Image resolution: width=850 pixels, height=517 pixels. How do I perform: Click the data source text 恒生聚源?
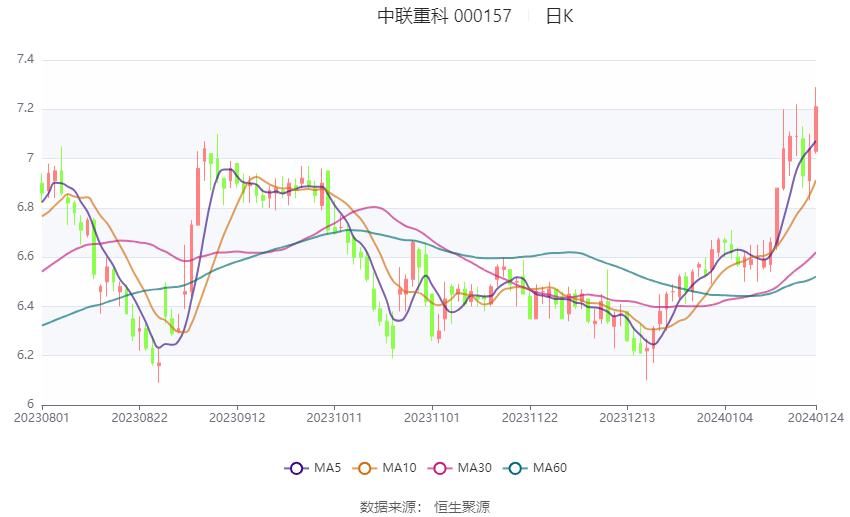click(462, 507)
